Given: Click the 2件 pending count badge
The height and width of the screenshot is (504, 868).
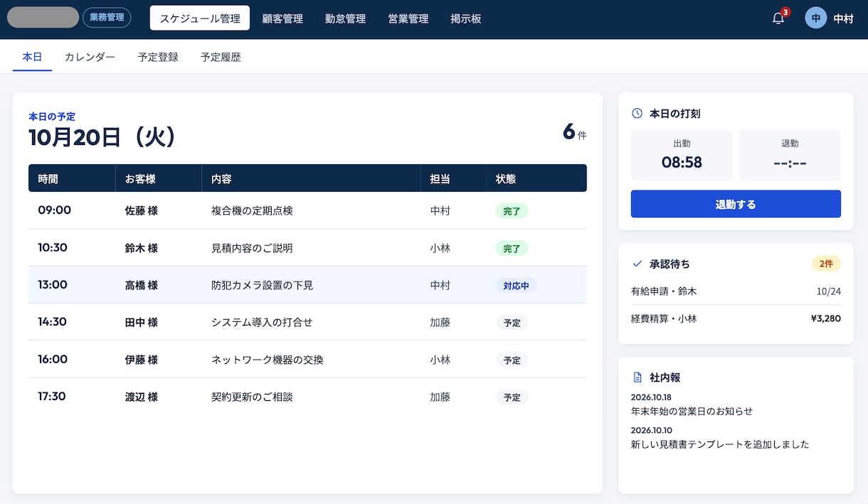Looking at the screenshot, I should (826, 264).
